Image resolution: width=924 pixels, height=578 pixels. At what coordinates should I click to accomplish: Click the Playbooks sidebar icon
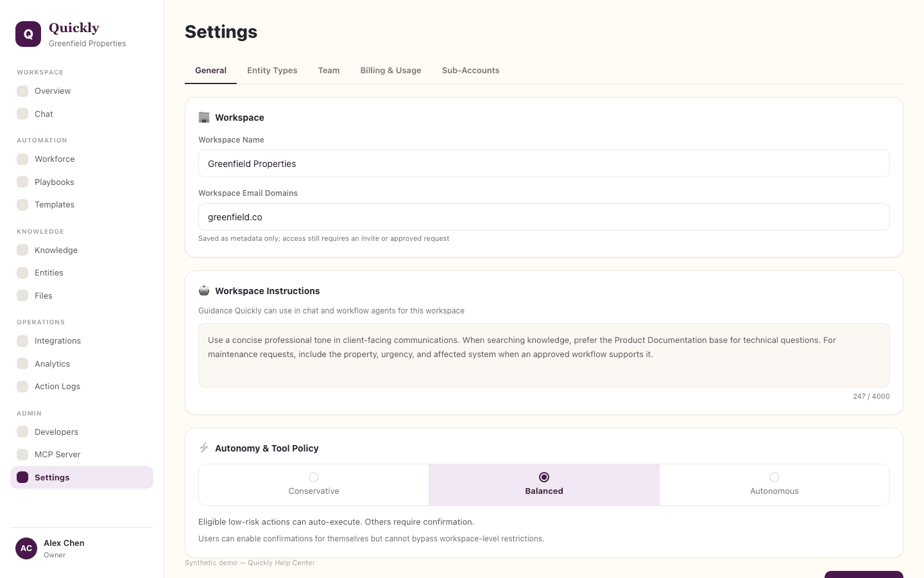point(22,182)
